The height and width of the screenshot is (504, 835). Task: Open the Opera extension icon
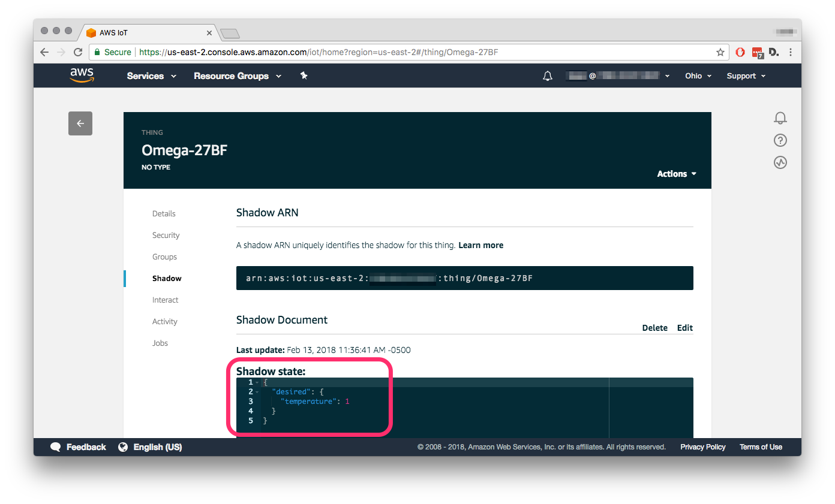point(740,52)
